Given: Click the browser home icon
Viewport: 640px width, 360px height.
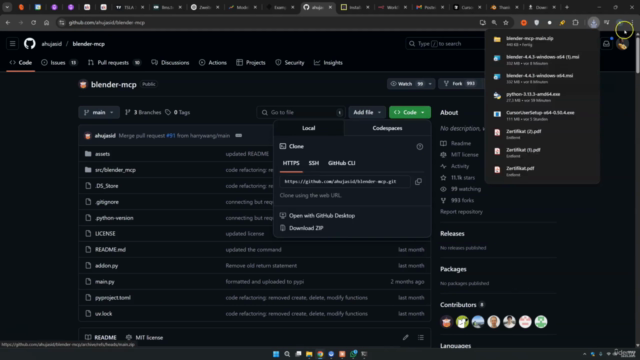Looking at the screenshot, I should [x=47, y=22].
